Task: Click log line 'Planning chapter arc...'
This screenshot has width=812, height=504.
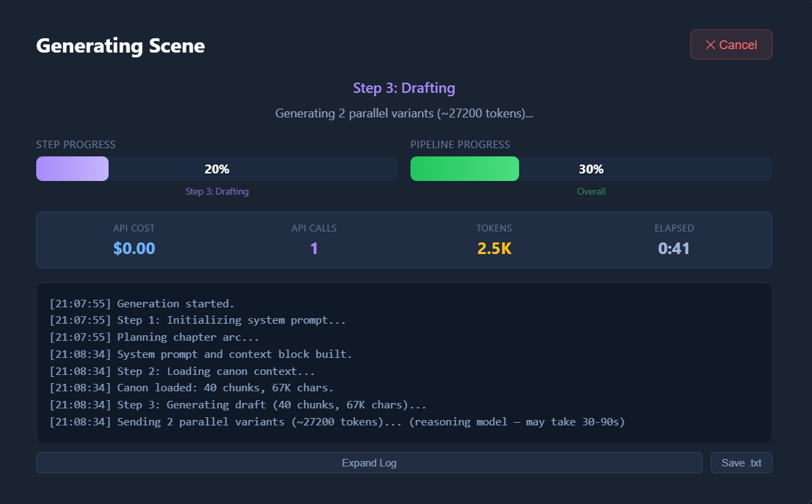Action: 154,337
